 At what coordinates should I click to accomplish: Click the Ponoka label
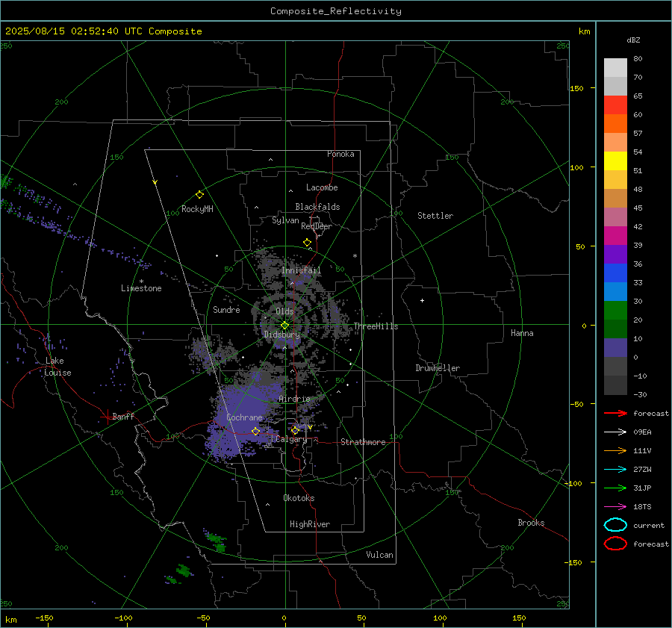pos(340,154)
